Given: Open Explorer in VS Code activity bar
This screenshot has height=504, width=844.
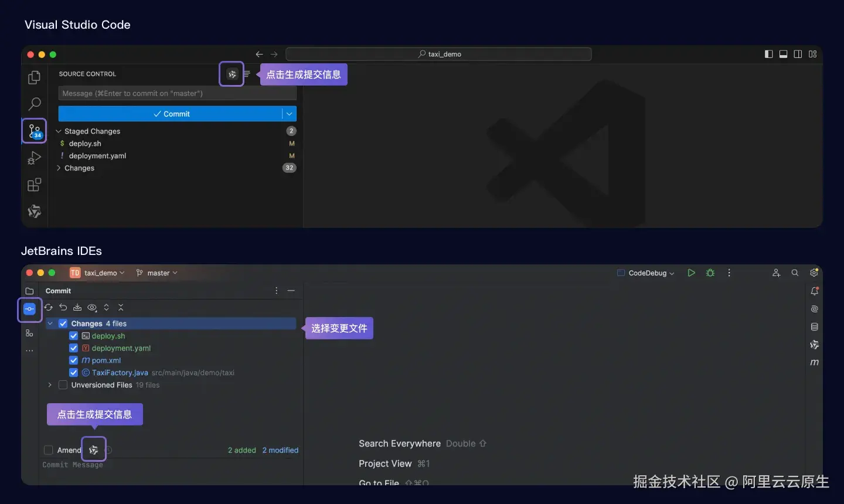Looking at the screenshot, I should click(34, 77).
